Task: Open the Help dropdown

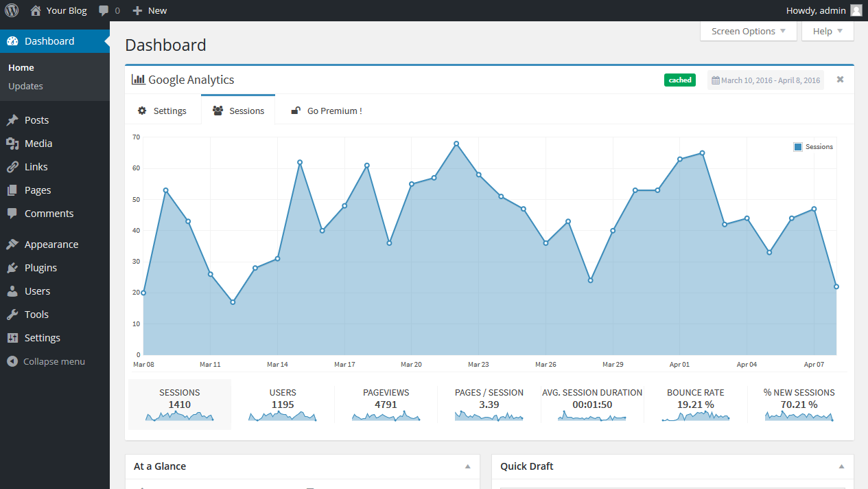Action: (x=827, y=31)
